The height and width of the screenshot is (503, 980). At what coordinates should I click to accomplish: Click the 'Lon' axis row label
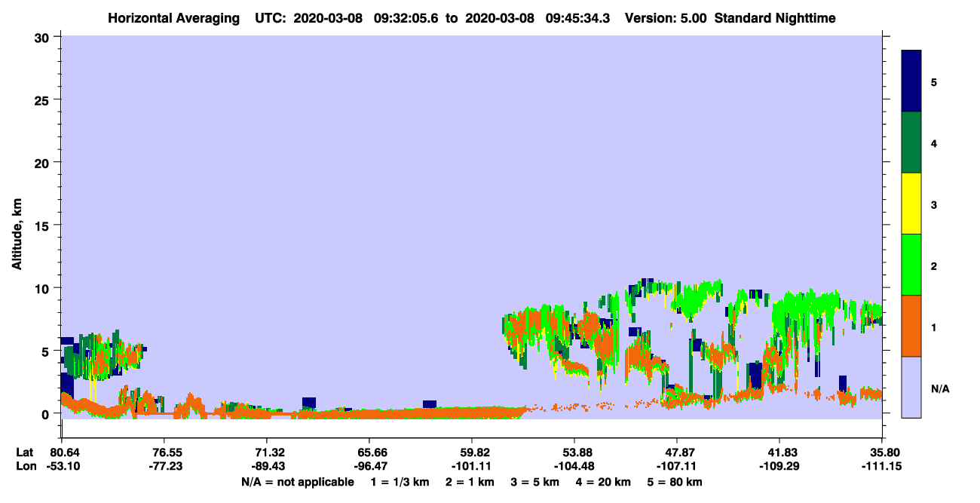tap(25, 466)
